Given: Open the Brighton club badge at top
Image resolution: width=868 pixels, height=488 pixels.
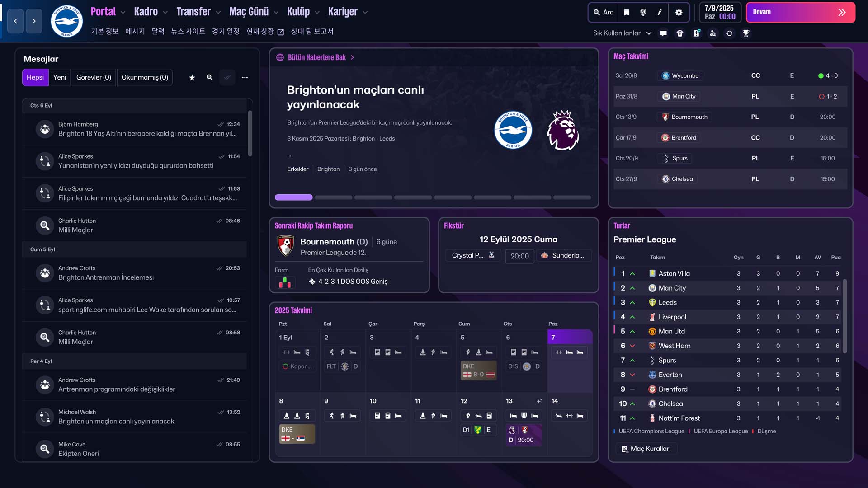Looking at the screenshot, I should [x=66, y=21].
